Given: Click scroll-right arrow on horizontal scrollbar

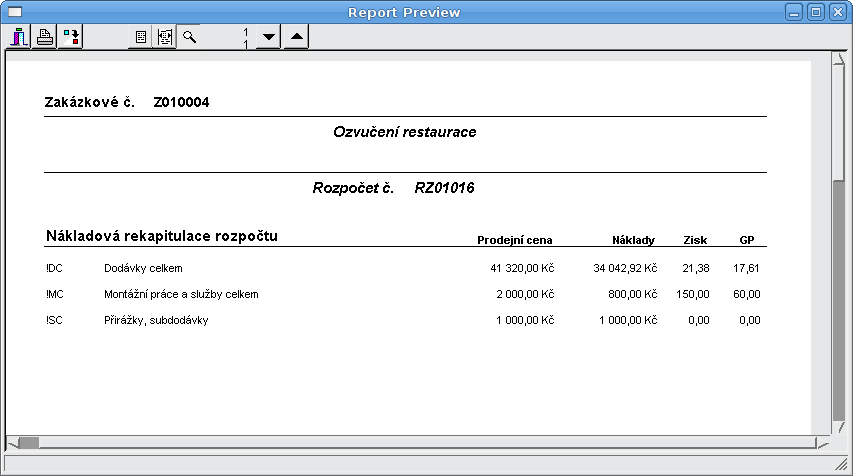Looking at the screenshot, I should tap(822, 443).
